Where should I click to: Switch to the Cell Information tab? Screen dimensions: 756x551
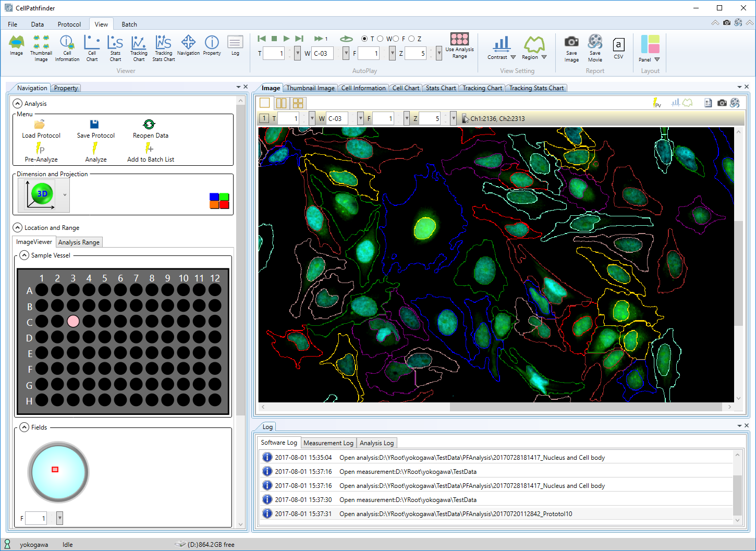tap(363, 88)
